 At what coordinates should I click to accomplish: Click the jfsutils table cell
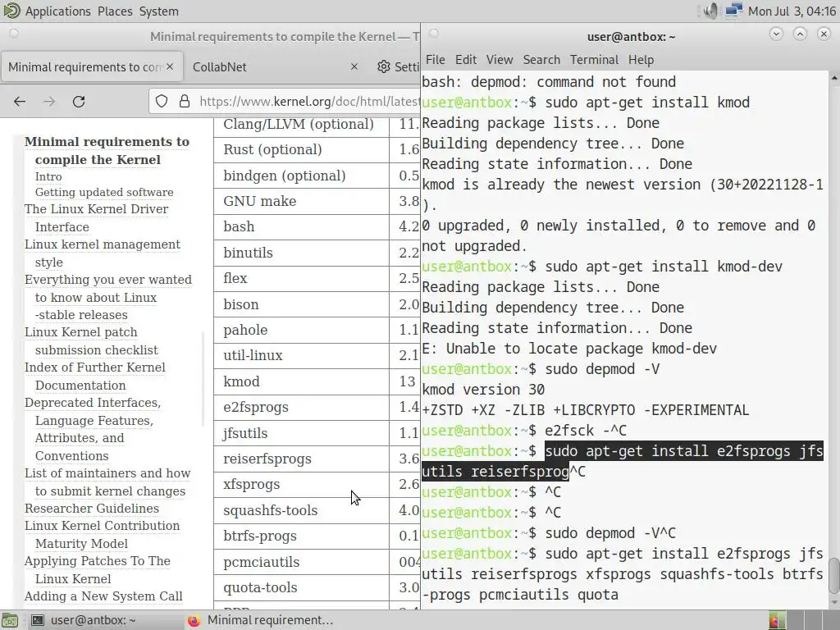click(x=301, y=433)
